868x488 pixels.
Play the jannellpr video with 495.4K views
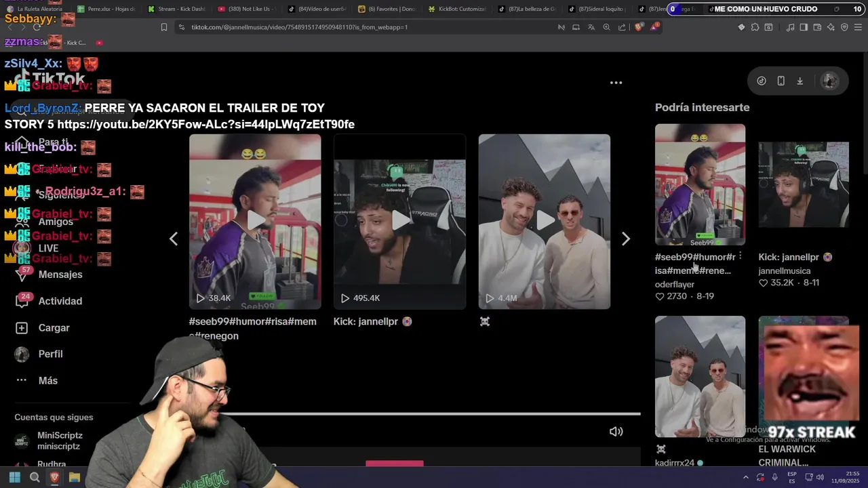point(399,221)
